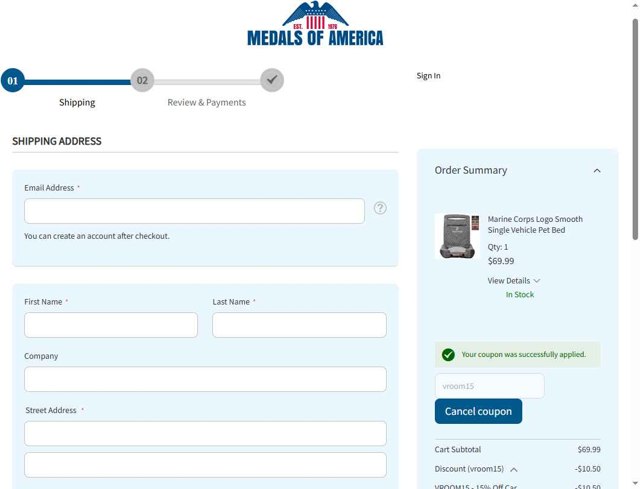The width and height of the screenshot is (640, 489).
Task: Click the 'Your coupon was successfully applied' message
Action: 524,354
